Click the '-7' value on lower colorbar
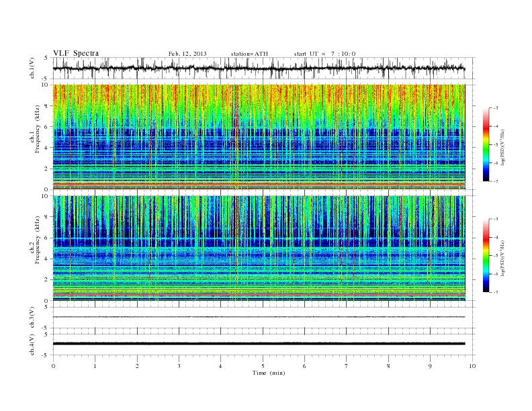 (495, 292)
